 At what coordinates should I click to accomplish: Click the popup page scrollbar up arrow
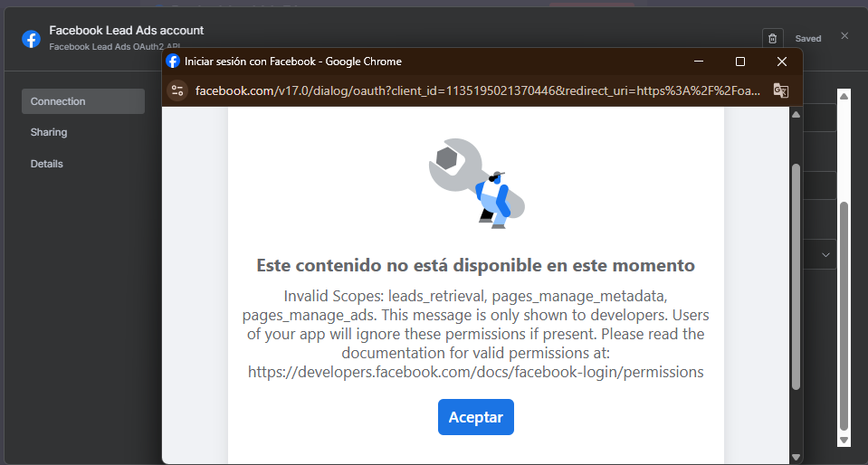(796, 115)
